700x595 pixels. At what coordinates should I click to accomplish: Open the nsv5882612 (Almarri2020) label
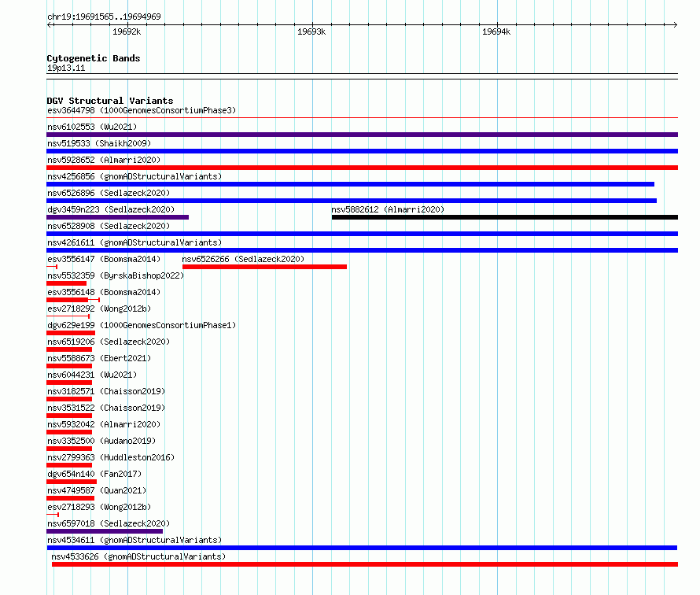click(388, 209)
